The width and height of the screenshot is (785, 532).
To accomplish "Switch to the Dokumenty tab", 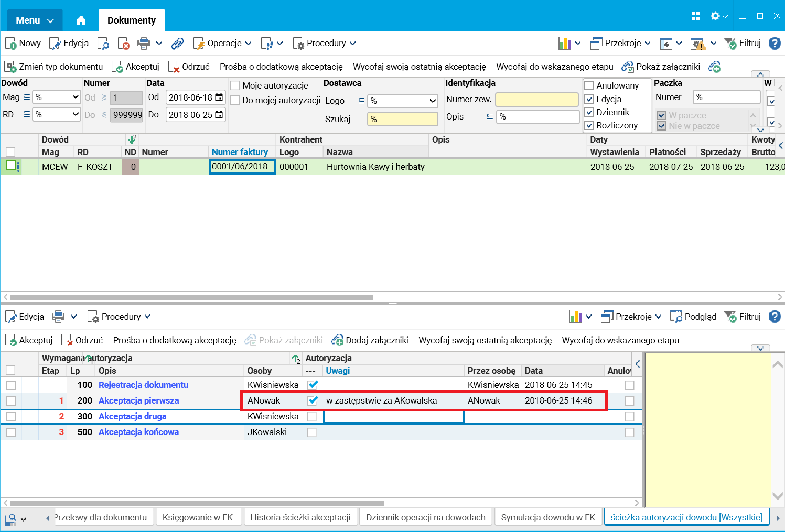I will [x=132, y=20].
